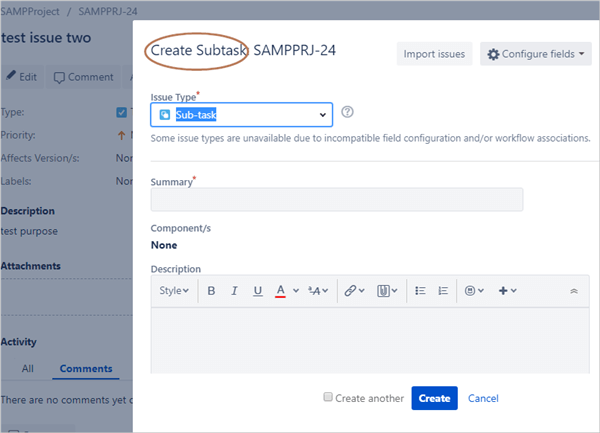Click inside the Description text area
The image size is (600, 433).
(x=370, y=340)
